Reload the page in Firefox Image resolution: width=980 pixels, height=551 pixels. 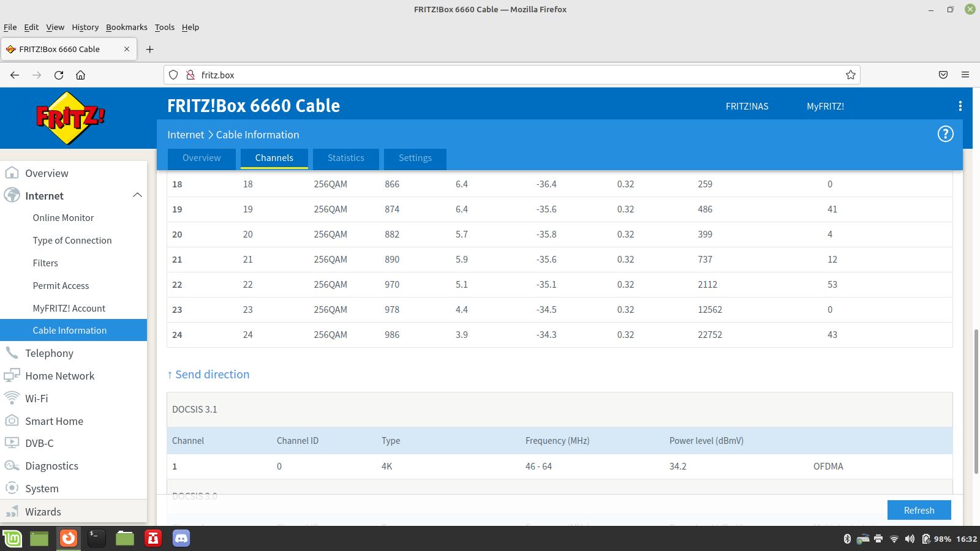tap(59, 75)
